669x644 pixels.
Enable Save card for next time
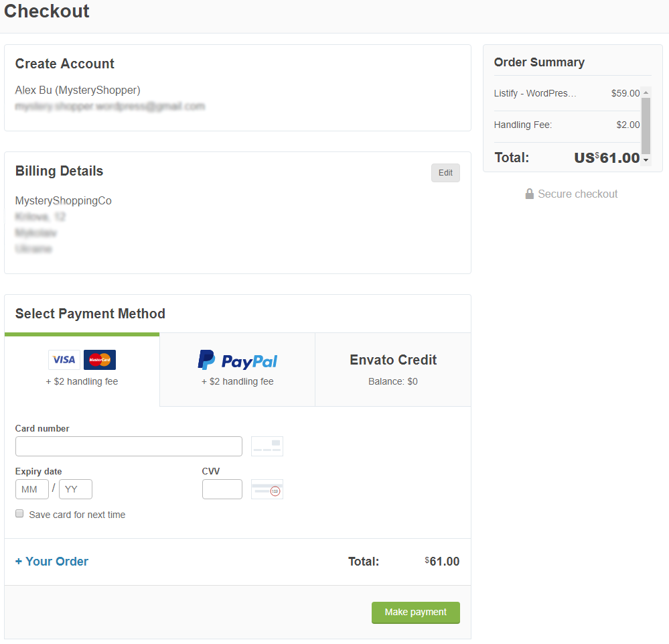click(20, 514)
